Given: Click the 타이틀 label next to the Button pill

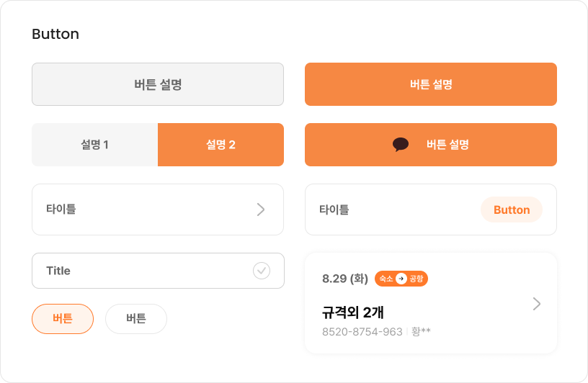Looking at the screenshot, I should tap(334, 210).
